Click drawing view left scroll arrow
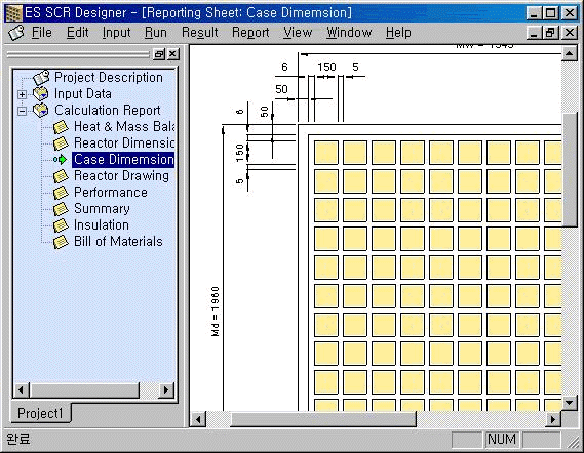This screenshot has height=453, width=584. 198,419
